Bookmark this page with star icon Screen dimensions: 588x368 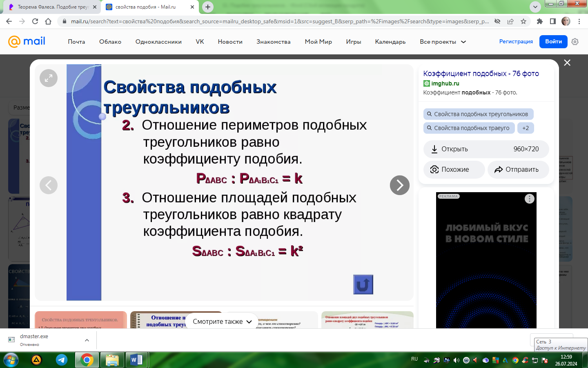pyautogui.click(x=523, y=21)
